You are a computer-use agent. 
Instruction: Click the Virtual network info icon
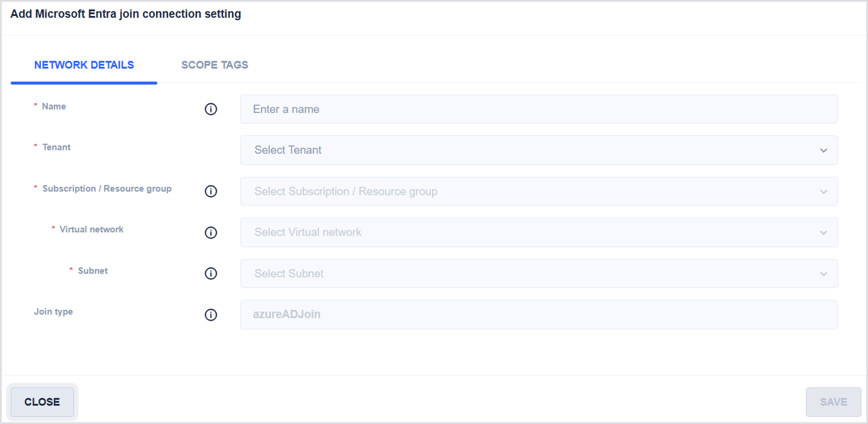(211, 232)
